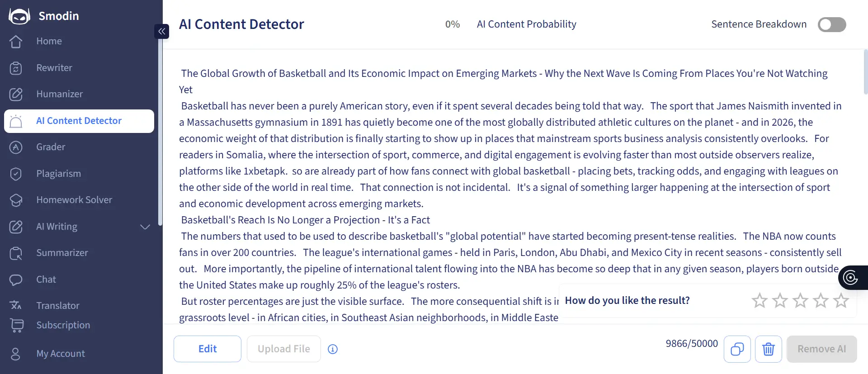Open the Summarizer tool icon

click(x=16, y=253)
